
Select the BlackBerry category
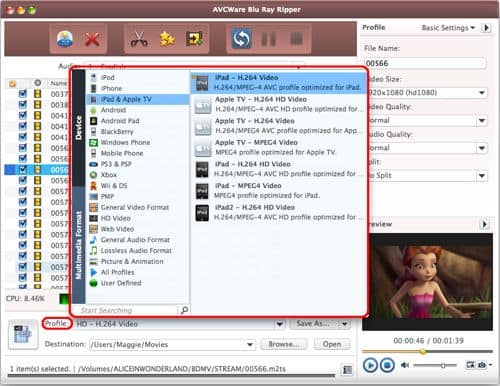(138, 132)
